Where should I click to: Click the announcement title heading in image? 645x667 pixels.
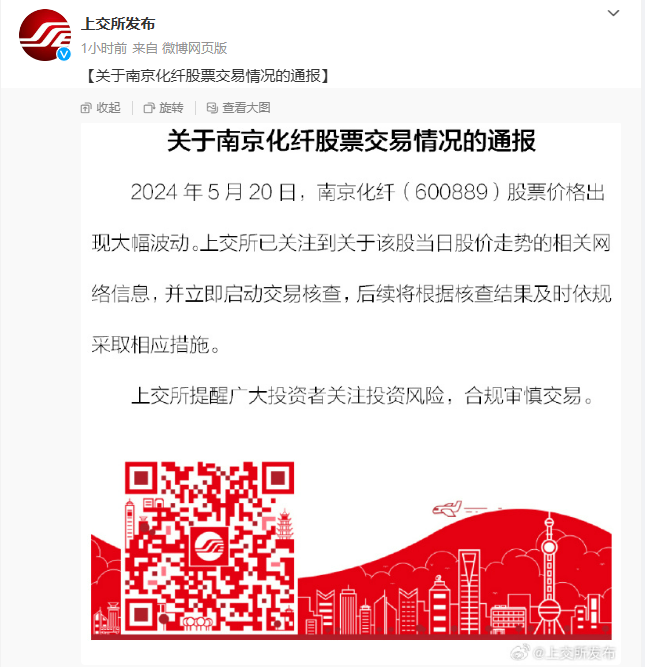click(351, 141)
